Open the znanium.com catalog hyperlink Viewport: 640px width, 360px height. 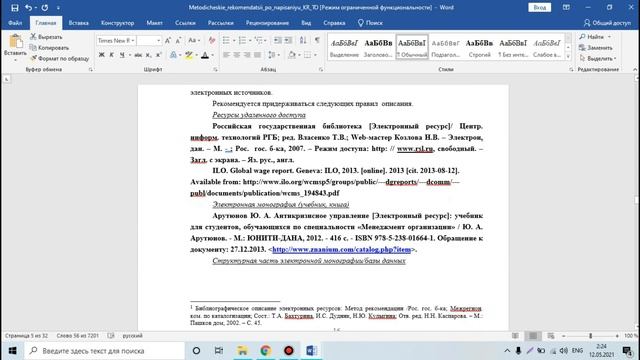[341, 249]
